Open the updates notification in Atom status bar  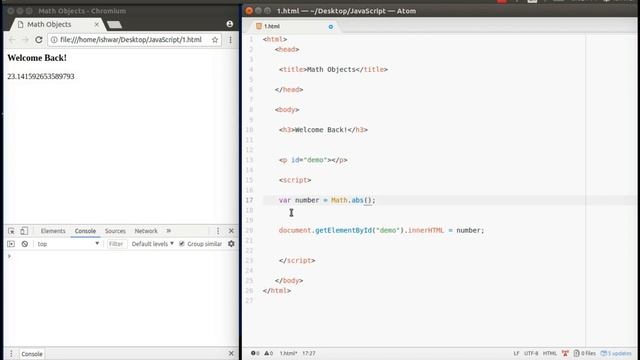coord(616,353)
